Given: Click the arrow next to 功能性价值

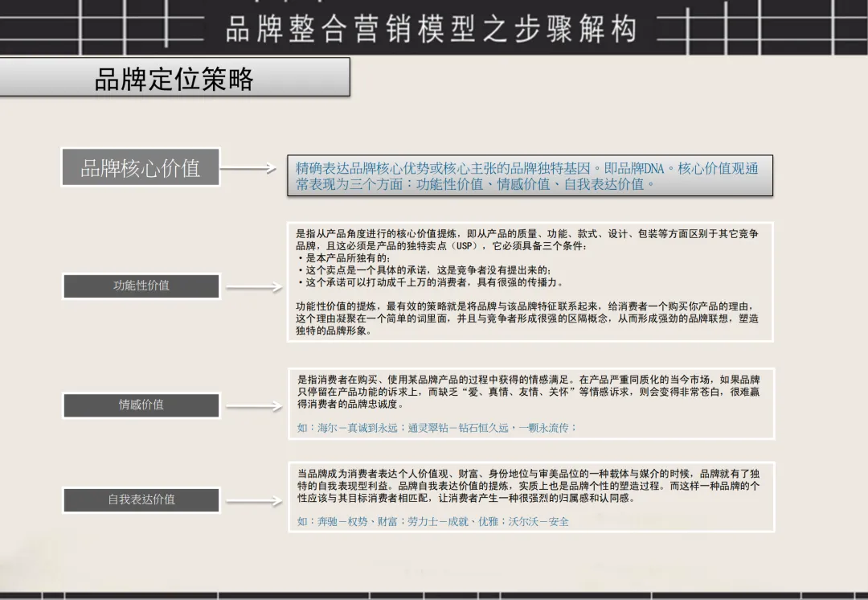Looking at the screenshot, I should 253,286.
